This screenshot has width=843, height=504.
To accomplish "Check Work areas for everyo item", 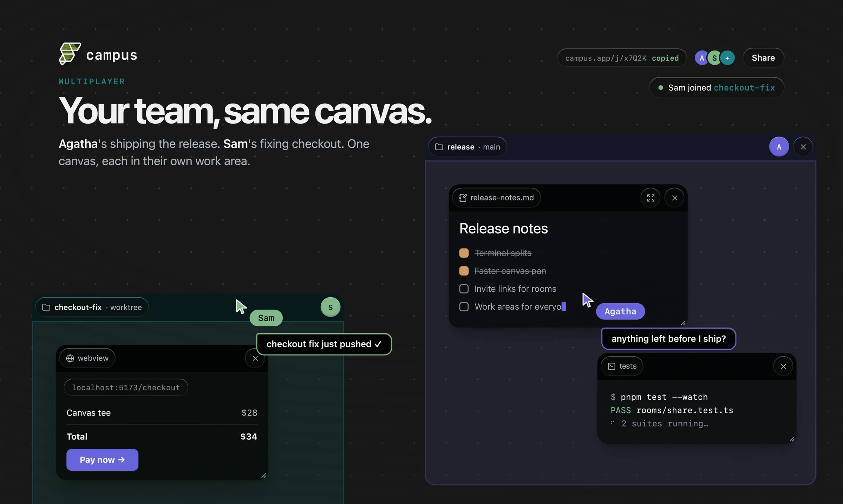I will click(x=464, y=306).
